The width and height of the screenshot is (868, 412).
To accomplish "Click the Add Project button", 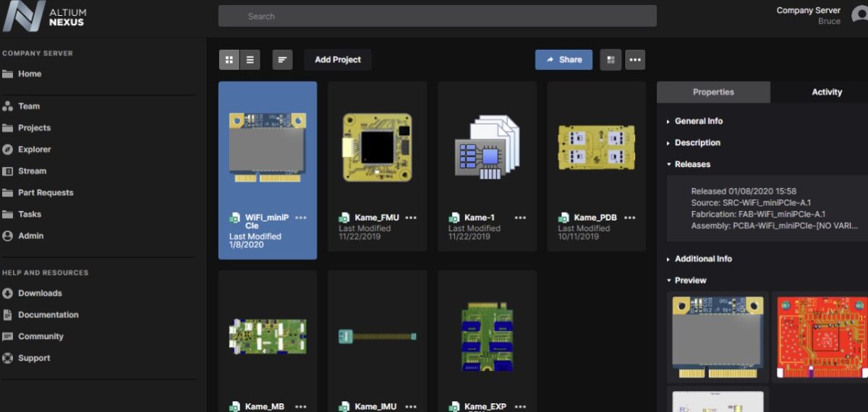I will [338, 60].
